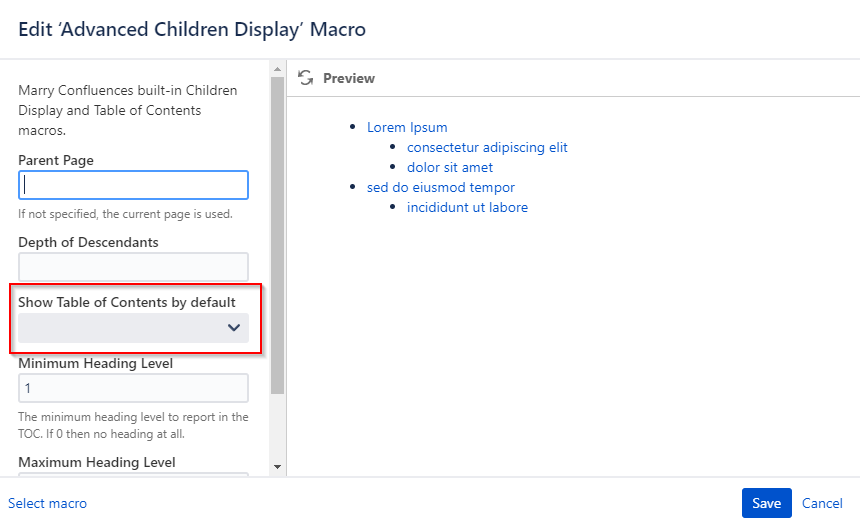Click the scrollbar track below the thumb
Image resolution: width=860 pixels, height=526 pixels.
(278, 427)
